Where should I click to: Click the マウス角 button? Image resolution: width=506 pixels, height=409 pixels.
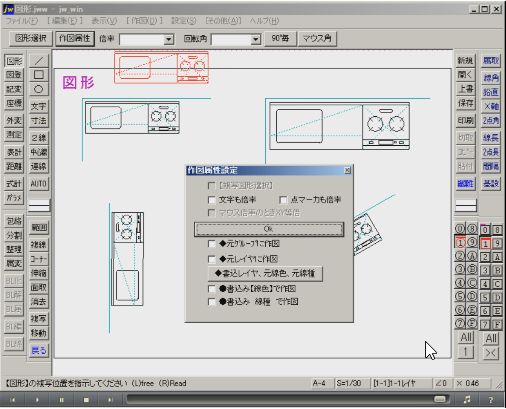click(317, 39)
